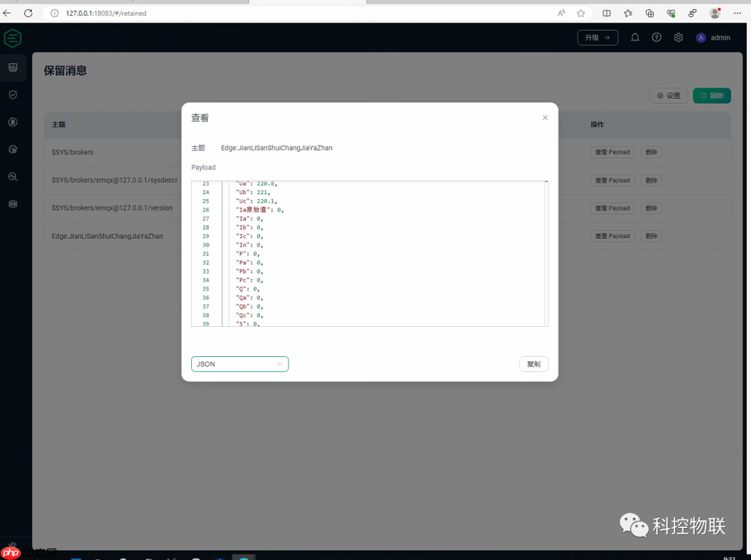Close the 查看 payload dialog
The height and width of the screenshot is (560, 751).
click(x=545, y=118)
